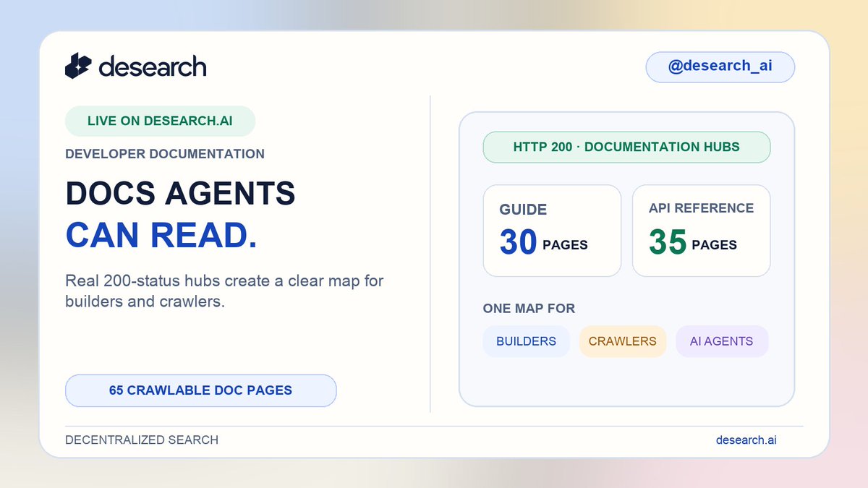
Task: Click the CAN READ. blue headline
Action: click(x=161, y=236)
